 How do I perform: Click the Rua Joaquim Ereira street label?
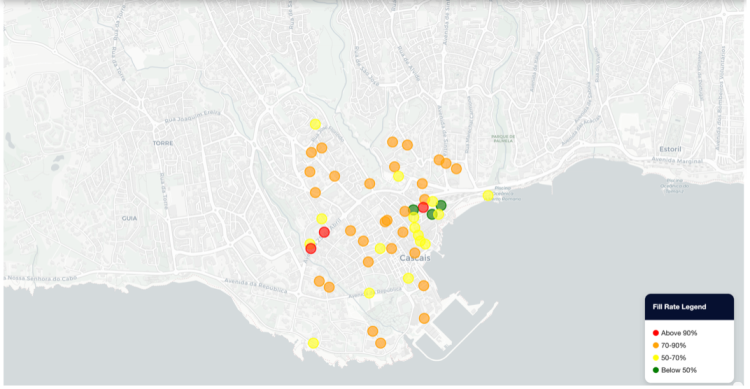pyautogui.click(x=193, y=116)
